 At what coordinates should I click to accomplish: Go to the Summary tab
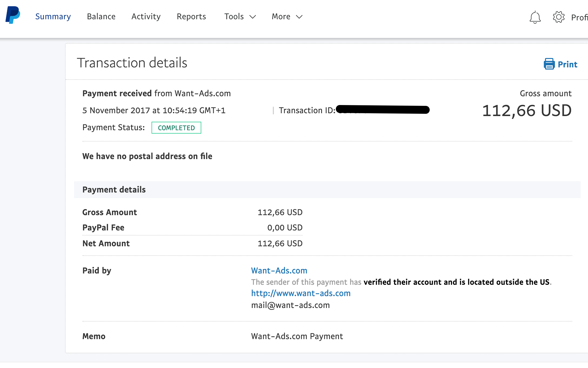coord(53,16)
